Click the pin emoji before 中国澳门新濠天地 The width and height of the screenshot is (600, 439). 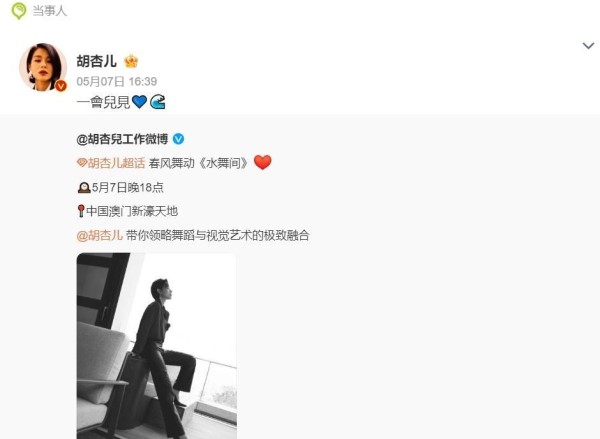tap(81, 211)
